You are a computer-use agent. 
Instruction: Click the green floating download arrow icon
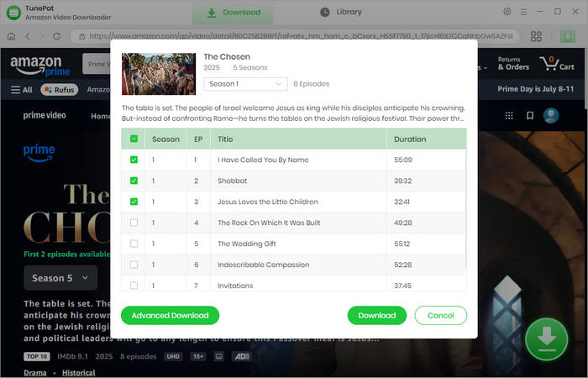point(547,339)
